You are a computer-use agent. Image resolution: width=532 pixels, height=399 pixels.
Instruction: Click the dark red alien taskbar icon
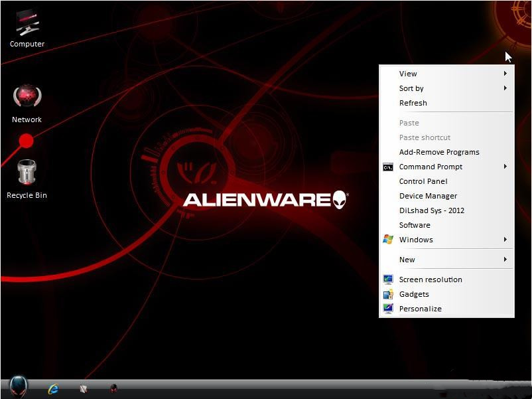113,388
